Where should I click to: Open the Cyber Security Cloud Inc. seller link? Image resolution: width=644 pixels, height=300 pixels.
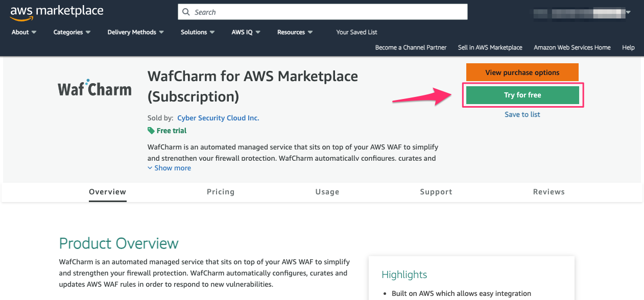point(218,118)
